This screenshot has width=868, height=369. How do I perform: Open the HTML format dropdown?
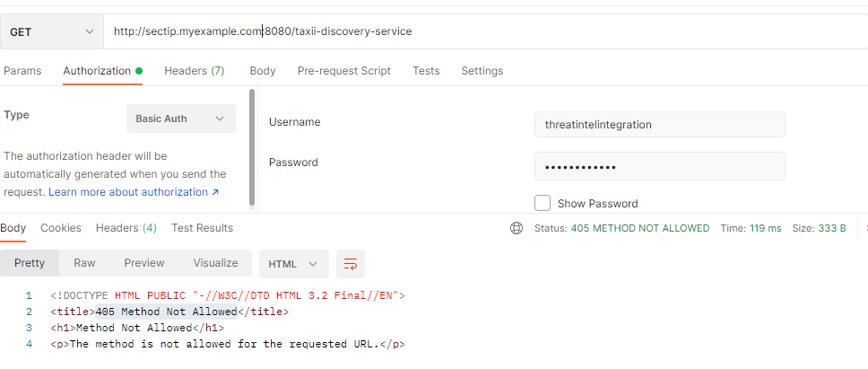293,264
